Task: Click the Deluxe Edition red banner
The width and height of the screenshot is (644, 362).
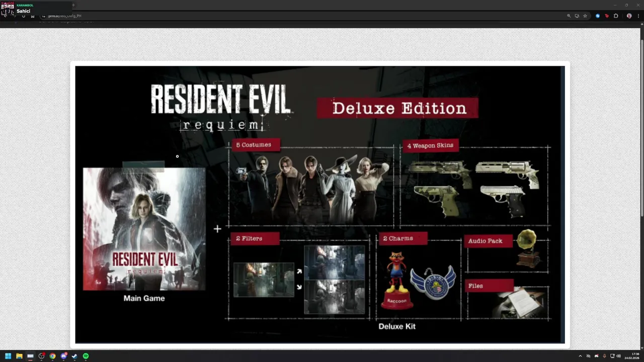Action: point(397,108)
